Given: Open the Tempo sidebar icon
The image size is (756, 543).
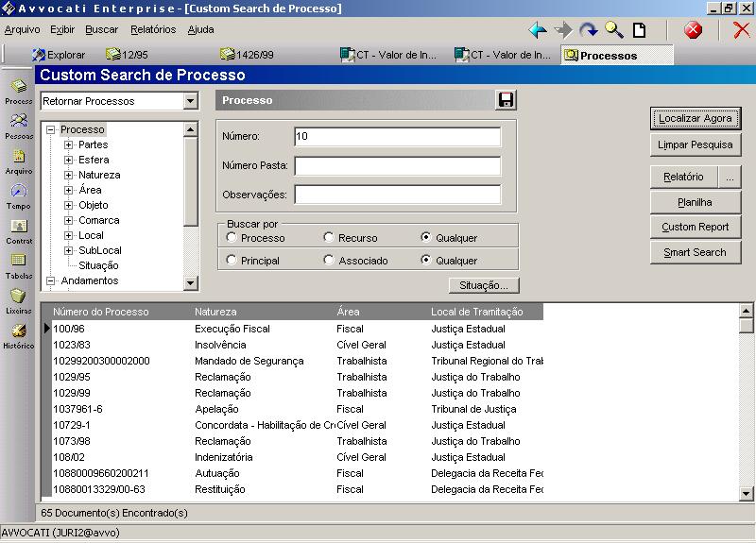Looking at the screenshot, I should point(19,196).
